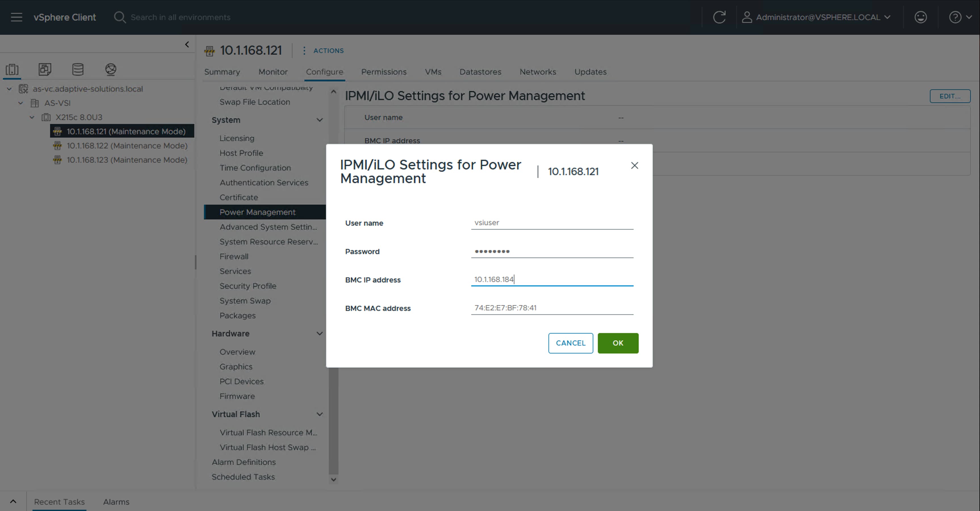This screenshot has height=511, width=980.
Task: Collapse the System settings section
Action: click(x=320, y=120)
